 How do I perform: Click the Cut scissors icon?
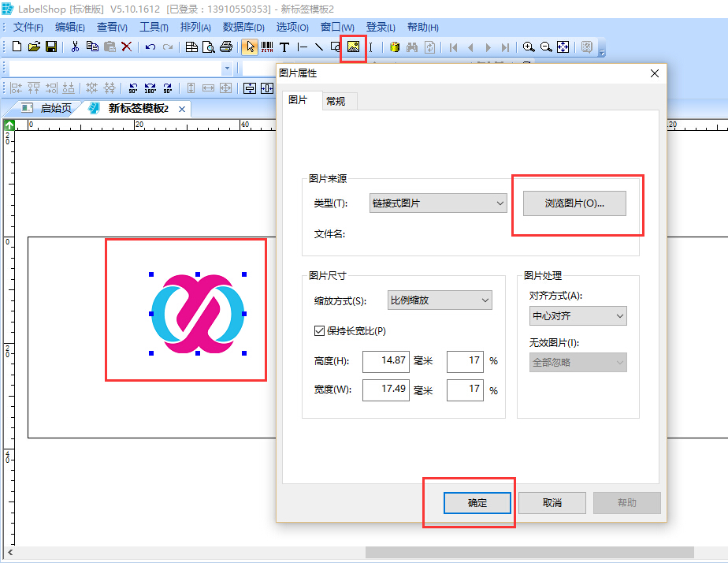tap(75, 47)
